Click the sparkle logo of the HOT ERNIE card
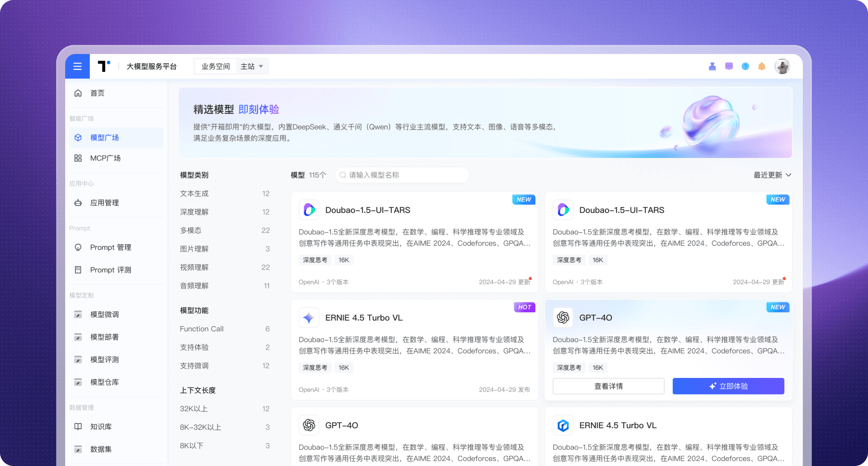This screenshot has height=466, width=868. click(x=309, y=318)
